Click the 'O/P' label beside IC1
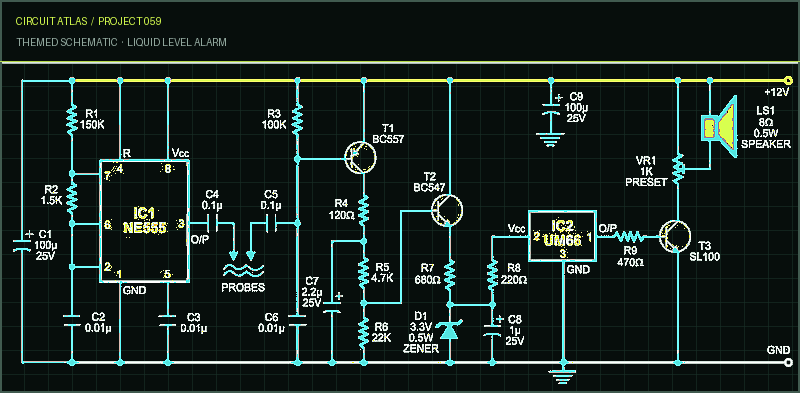Screen dimensions: 800x393 click(x=198, y=240)
